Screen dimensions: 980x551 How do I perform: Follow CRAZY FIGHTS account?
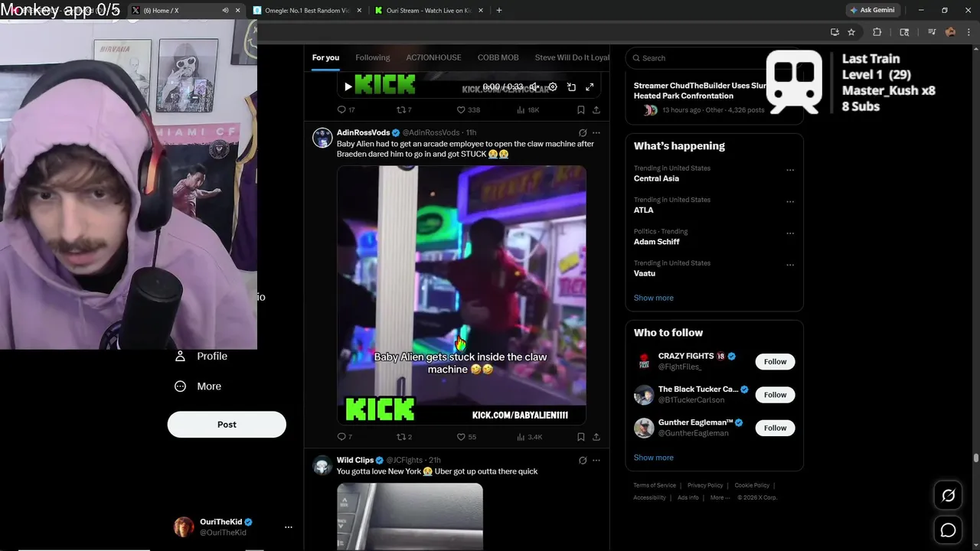click(x=775, y=361)
